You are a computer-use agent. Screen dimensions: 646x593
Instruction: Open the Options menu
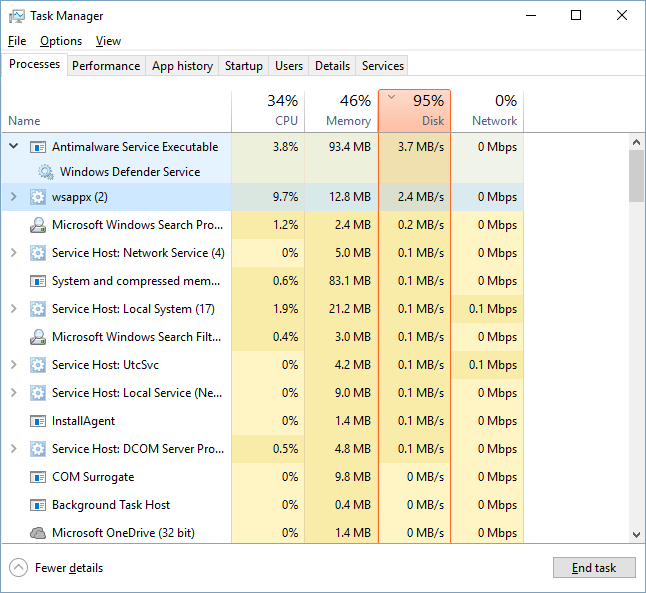click(x=61, y=41)
